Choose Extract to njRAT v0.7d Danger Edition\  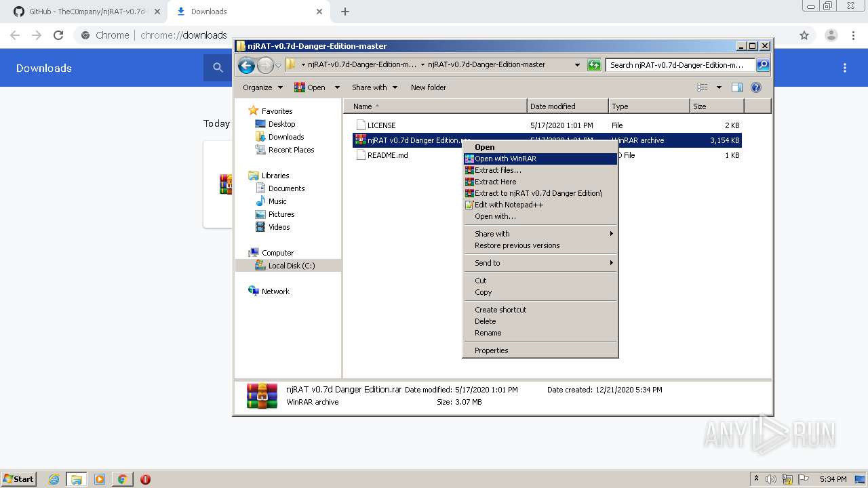pyautogui.click(x=540, y=193)
